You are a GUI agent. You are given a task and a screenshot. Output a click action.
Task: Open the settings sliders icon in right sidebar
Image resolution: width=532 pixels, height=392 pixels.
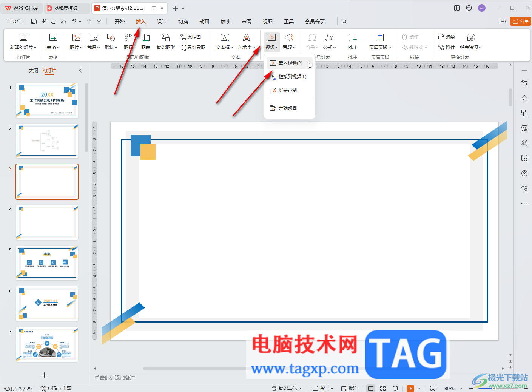524,83
